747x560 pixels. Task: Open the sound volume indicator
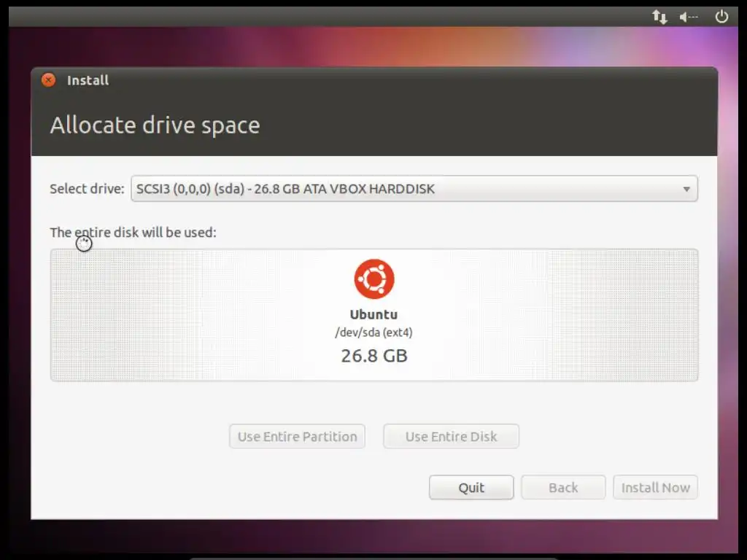coord(689,17)
